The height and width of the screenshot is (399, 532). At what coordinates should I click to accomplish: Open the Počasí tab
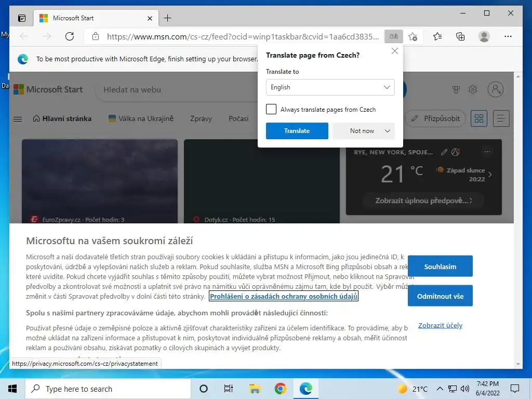pyautogui.click(x=238, y=118)
